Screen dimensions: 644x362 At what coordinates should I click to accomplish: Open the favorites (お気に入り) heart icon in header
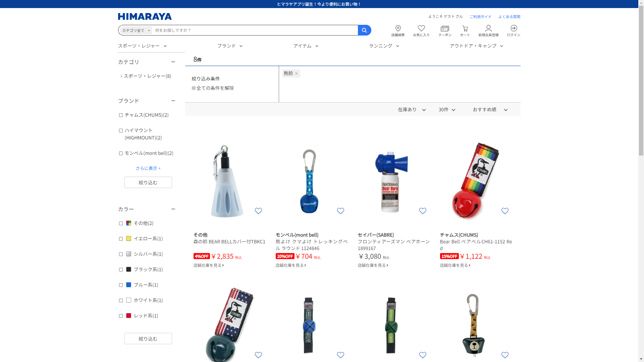[x=421, y=30]
